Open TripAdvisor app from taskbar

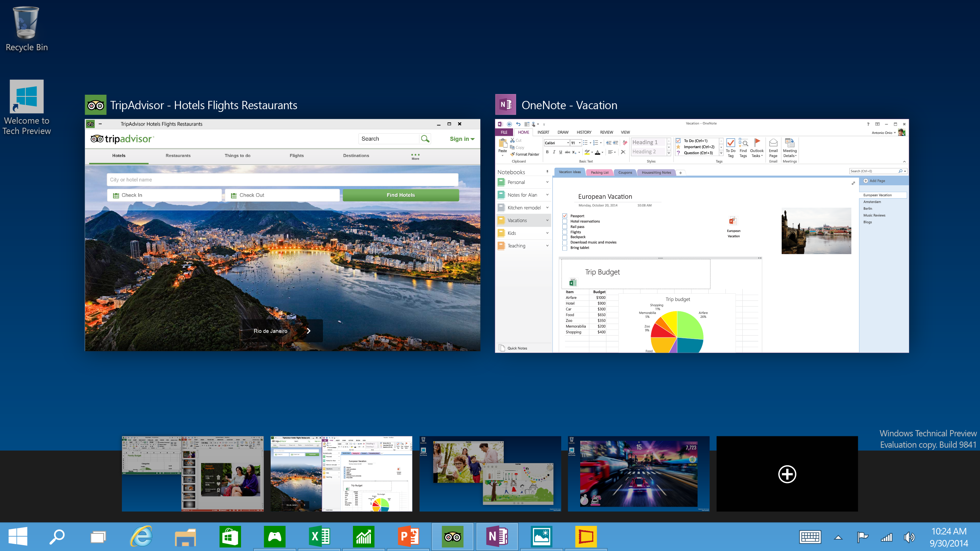point(452,536)
